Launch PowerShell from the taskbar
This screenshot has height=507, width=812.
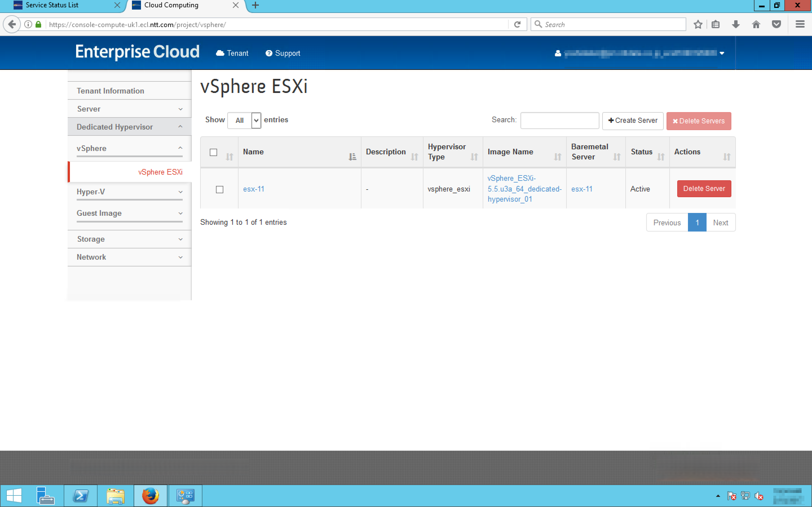click(81, 496)
